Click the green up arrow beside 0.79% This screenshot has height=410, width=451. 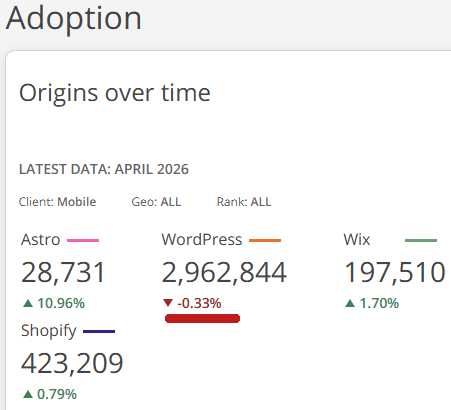tap(28, 394)
